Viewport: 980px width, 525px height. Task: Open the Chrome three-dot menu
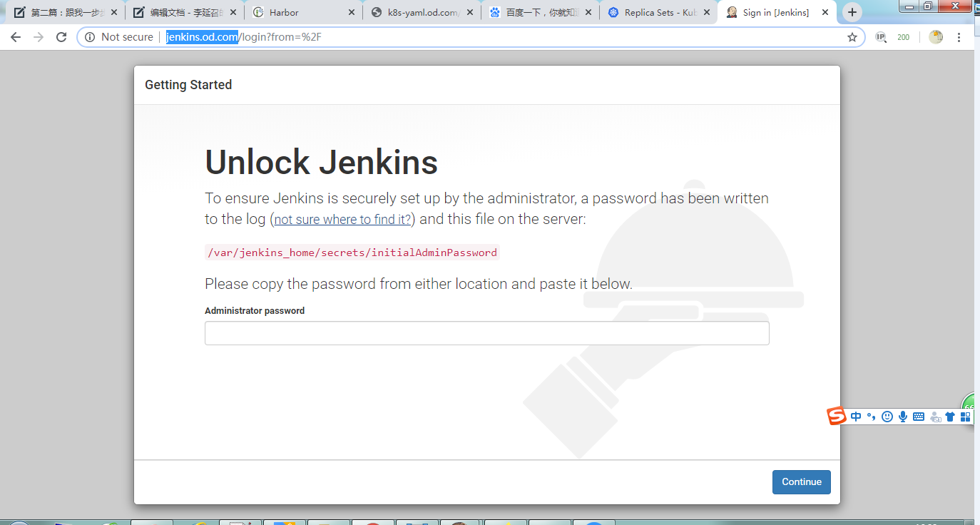[x=959, y=37]
